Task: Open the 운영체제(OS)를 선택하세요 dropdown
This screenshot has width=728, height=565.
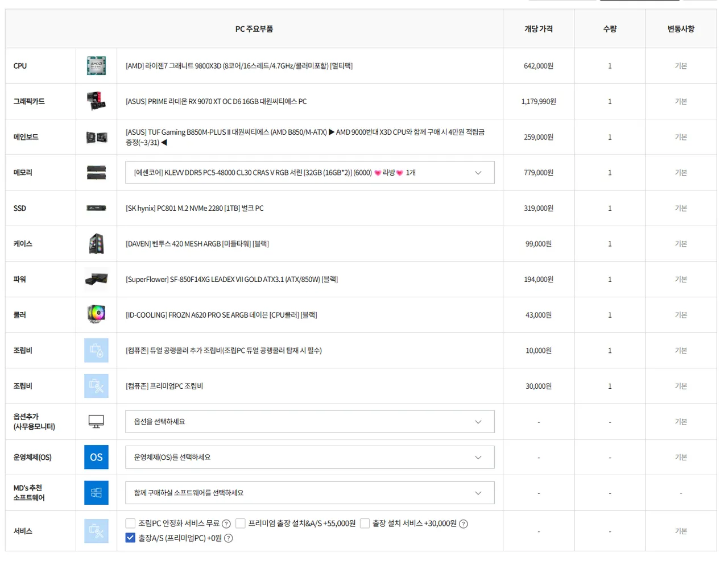Action: pyautogui.click(x=309, y=458)
